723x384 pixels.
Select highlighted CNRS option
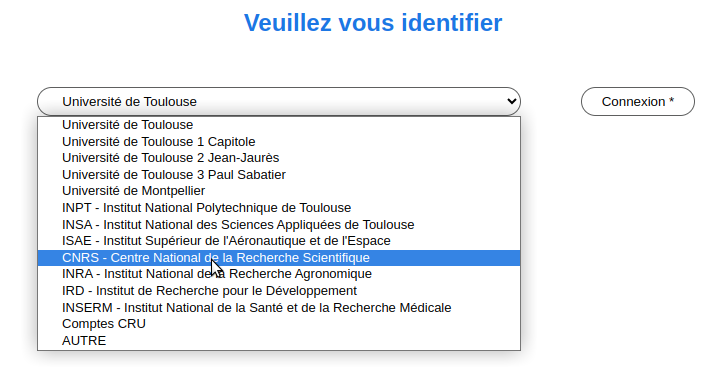(279, 258)
